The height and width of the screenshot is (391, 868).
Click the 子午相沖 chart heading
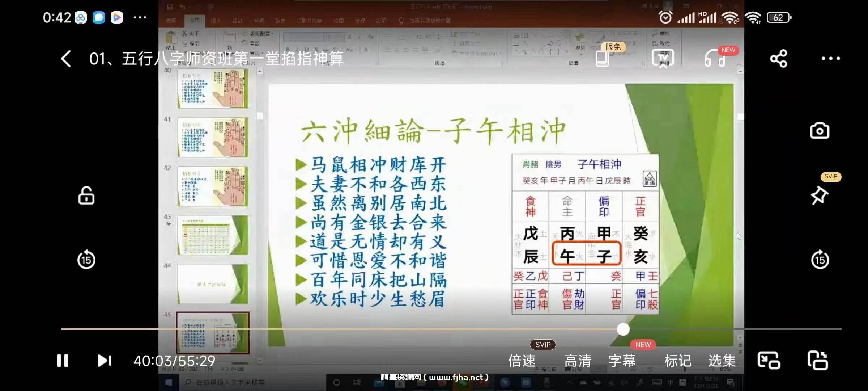(599, 164)
